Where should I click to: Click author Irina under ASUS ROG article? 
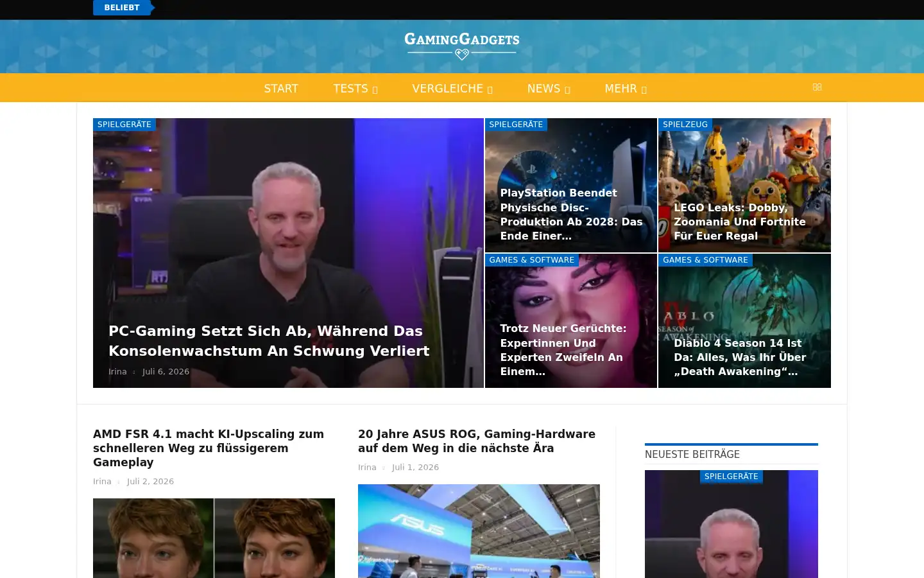click(x=367, y=468)
